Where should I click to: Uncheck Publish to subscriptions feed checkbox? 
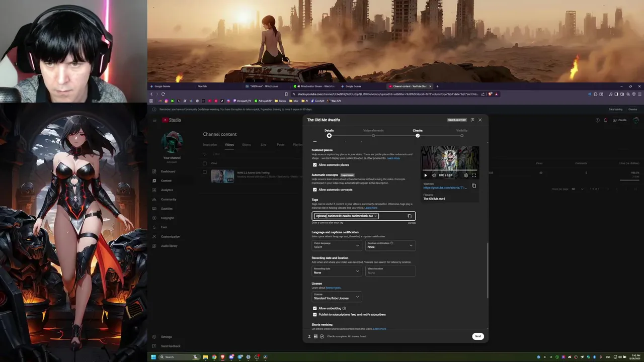[315, 314]
